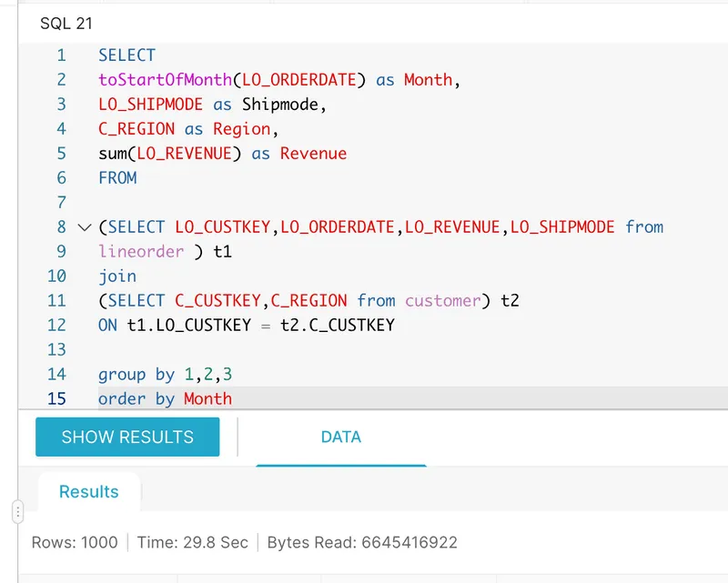Click line number 1 in the gutter
728x583 pixels.
click(61, 55)
